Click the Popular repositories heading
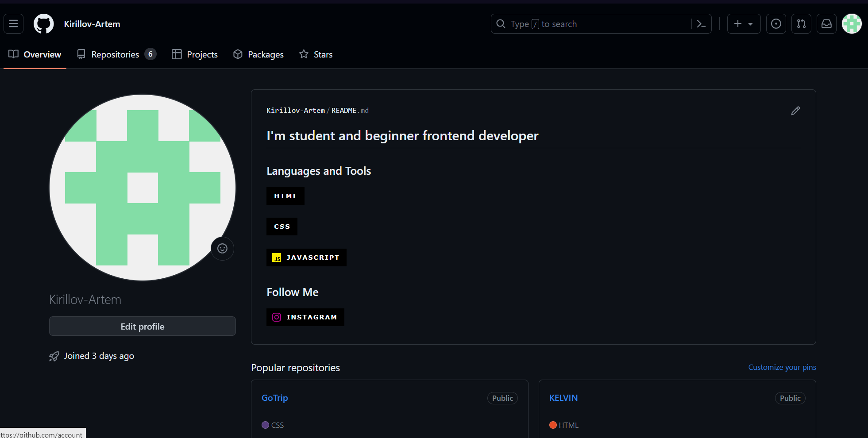 [296, 368]
